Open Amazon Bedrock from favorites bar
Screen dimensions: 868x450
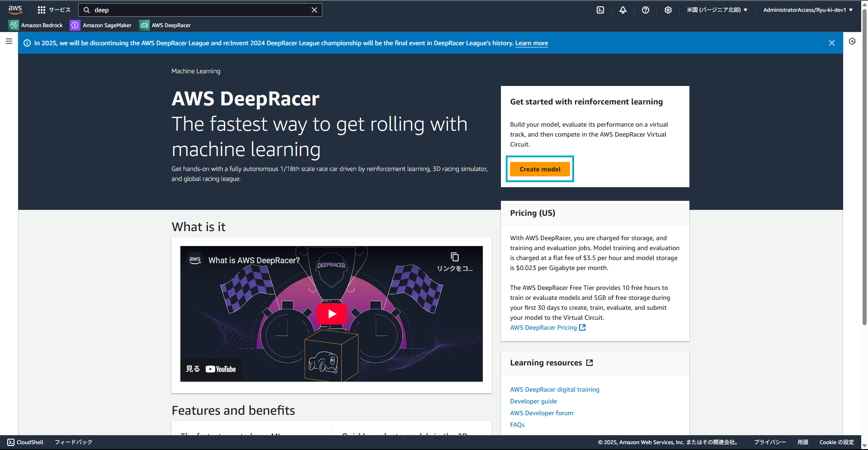(42, 25)
